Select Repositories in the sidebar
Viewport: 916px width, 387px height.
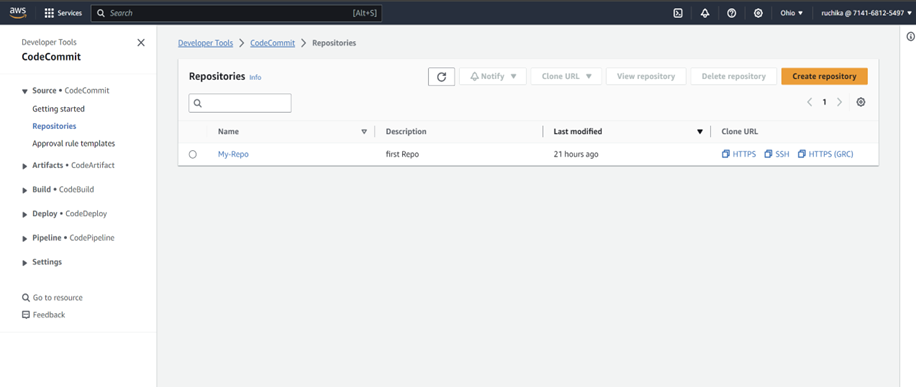tap(54, 126)
